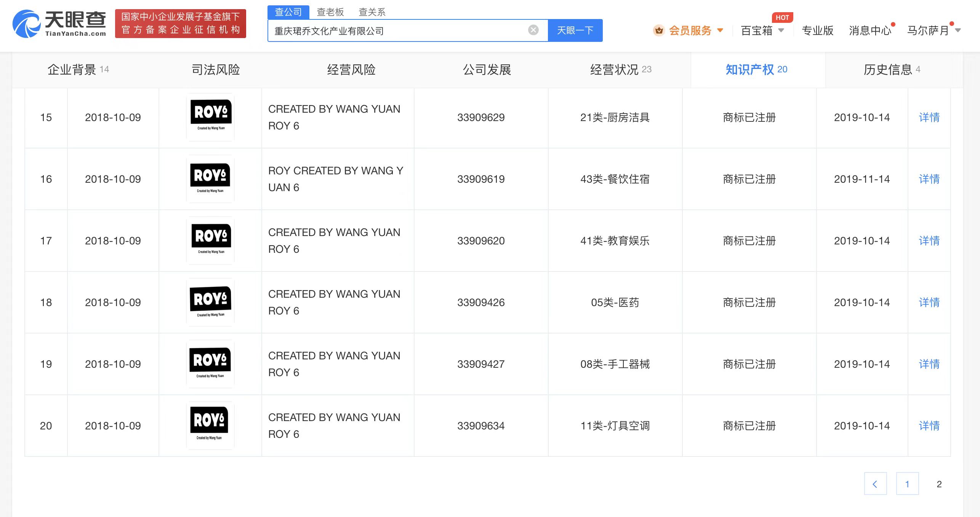Viewport: 980px width, 517px height.
Task: Click date 2019-11-14 in row 16
Action: click(x=862, y=179)
